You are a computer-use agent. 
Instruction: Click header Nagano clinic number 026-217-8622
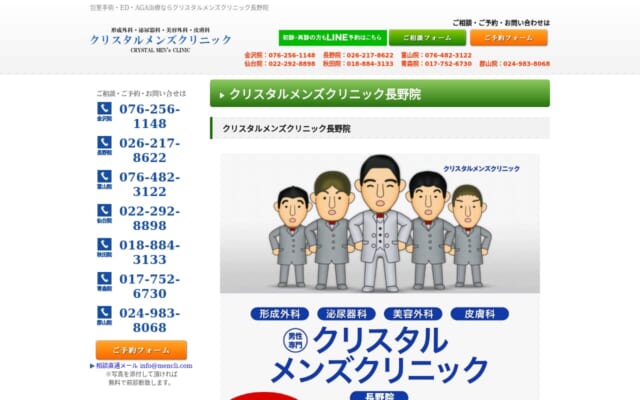tap(369, 55)
